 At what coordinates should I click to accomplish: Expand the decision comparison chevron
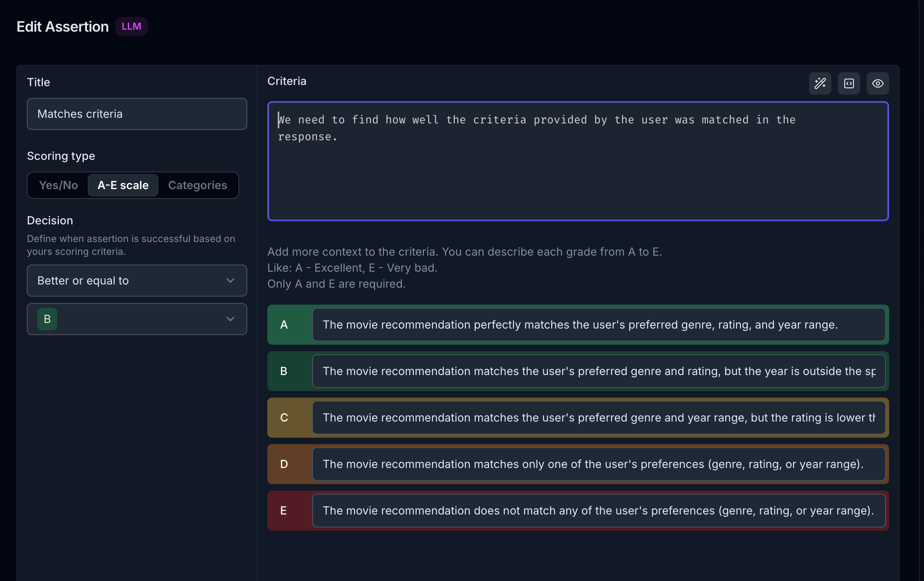pyautogui.click(x=230, y=280)
